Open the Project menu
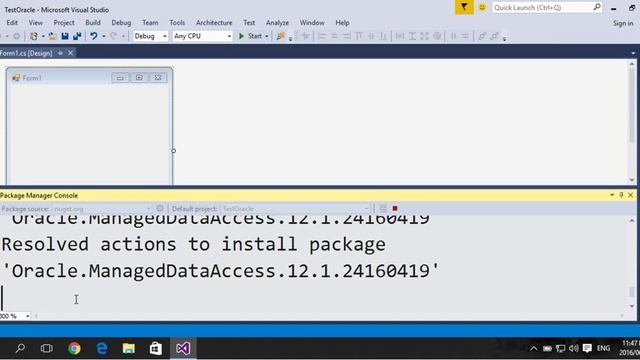Screen dimensions: 640x360 click(x=64, y=22)
